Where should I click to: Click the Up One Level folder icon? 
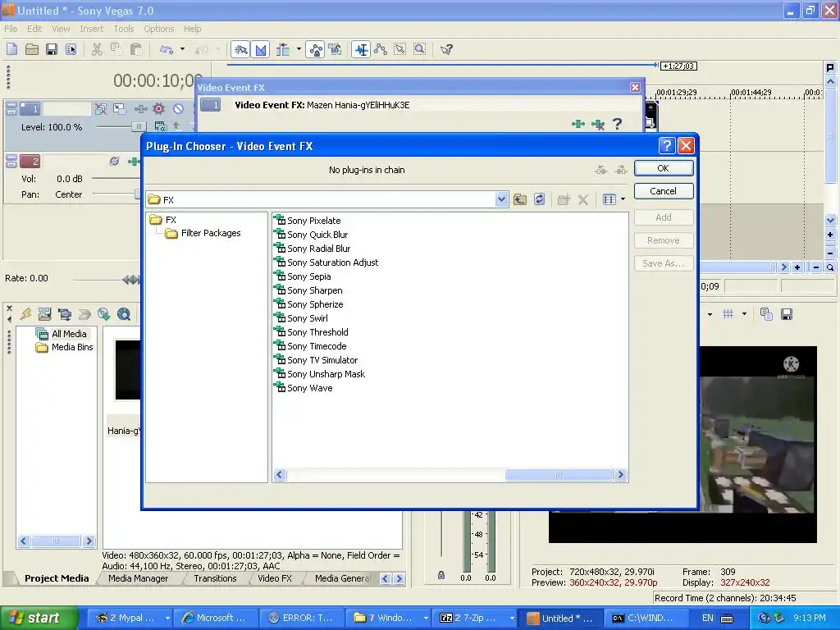click(x=519, y=200)
